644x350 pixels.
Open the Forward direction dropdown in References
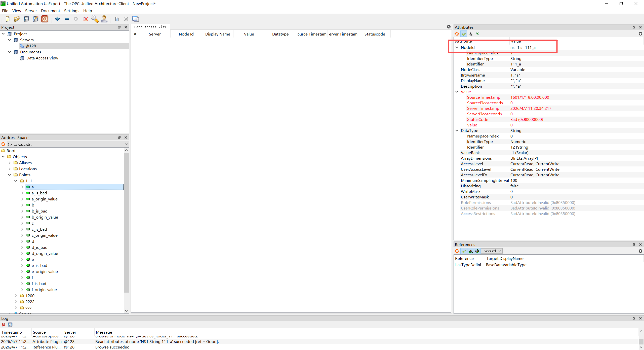[492, 251]
